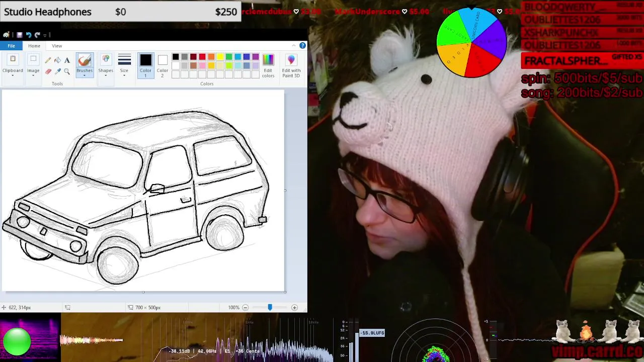Click the canvas right-edge resize handle

(x=285, y=191)
